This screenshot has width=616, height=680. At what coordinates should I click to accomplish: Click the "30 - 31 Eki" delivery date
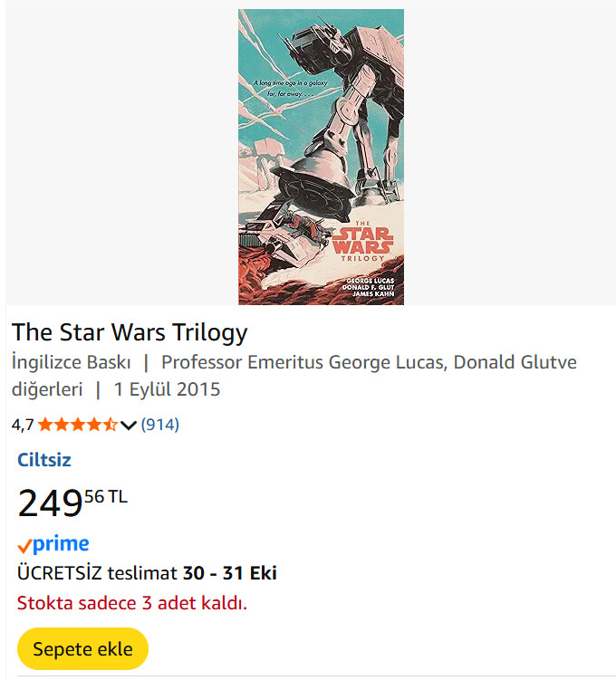(x=229, y=573)
